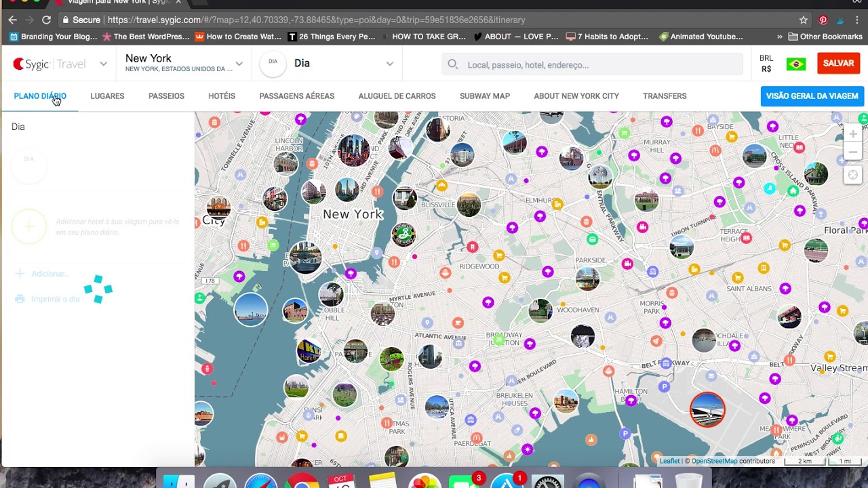Click Imprimir o dia printer option
Image resolution: width=868 pixels, height=488 pixels.
click(47, 299)
